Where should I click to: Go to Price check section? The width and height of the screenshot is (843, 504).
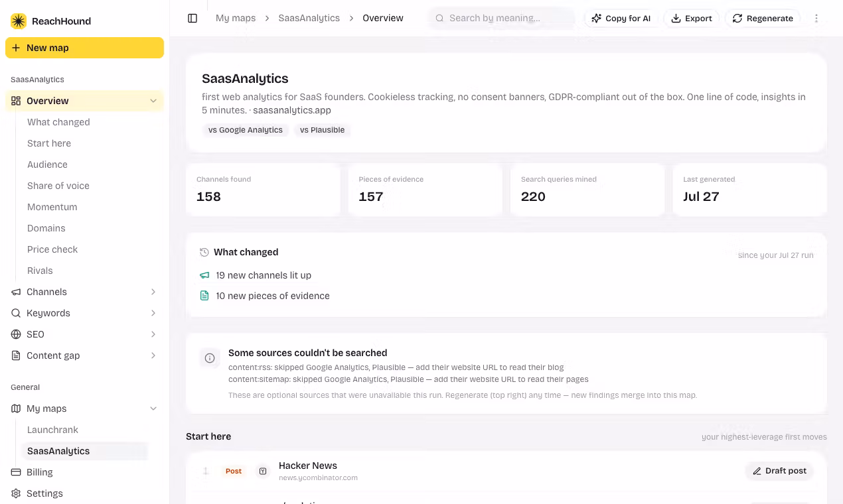(52, 249)
